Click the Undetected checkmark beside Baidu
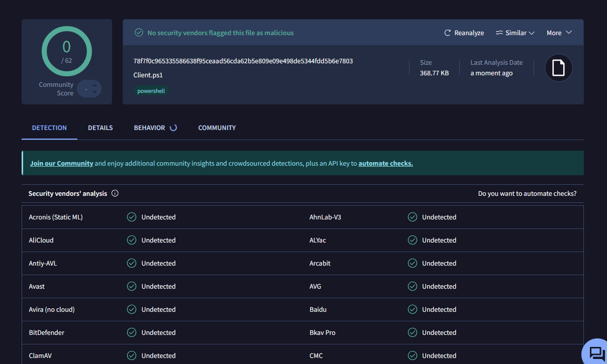607x364 pixels. point(412,309)
